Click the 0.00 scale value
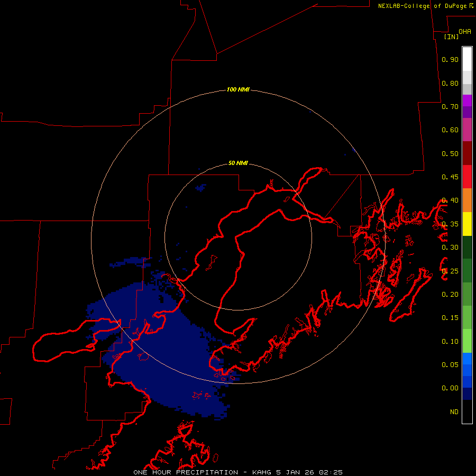This screenshot has height=476, width=476. coord(450,388)
